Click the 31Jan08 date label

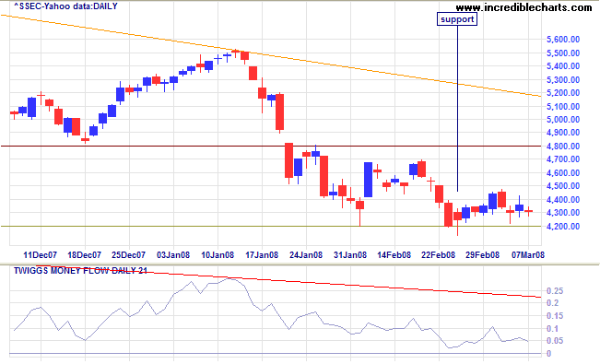350,254
